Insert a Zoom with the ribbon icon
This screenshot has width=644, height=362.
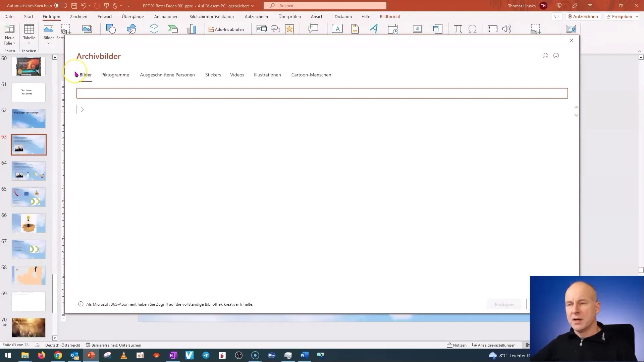click(262, 29)
